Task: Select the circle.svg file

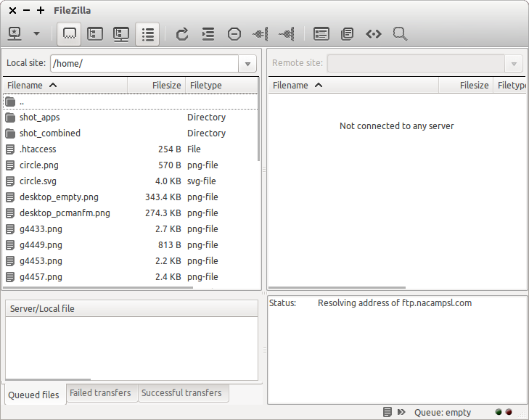Action: click(x=130, y=181)
